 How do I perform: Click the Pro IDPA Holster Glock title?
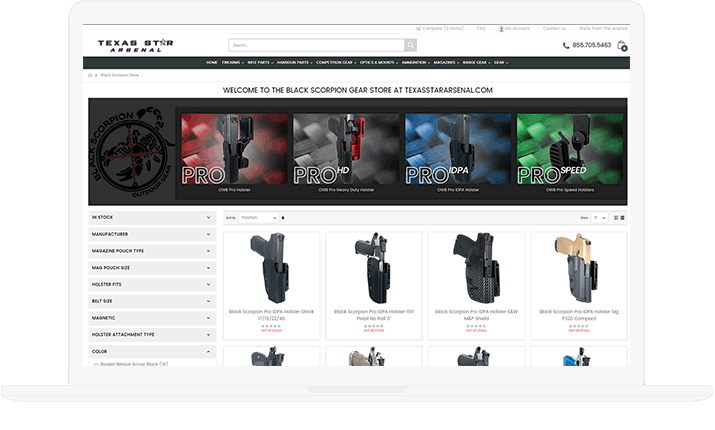point(271,315)
